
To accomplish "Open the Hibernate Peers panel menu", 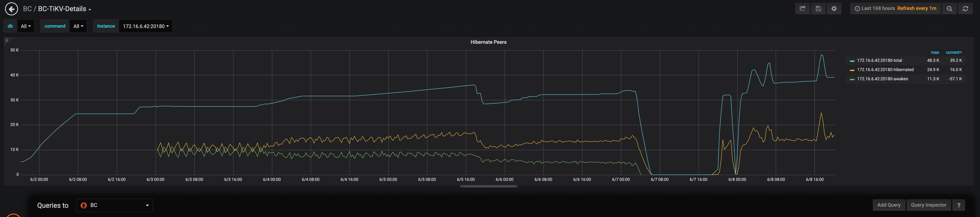I will pyautogui.click(x=488, y=42).
